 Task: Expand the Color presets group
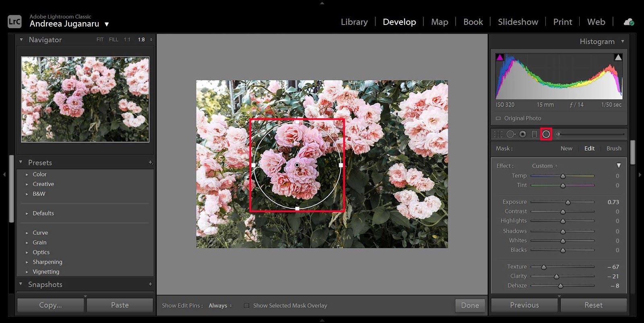[27, 174]
